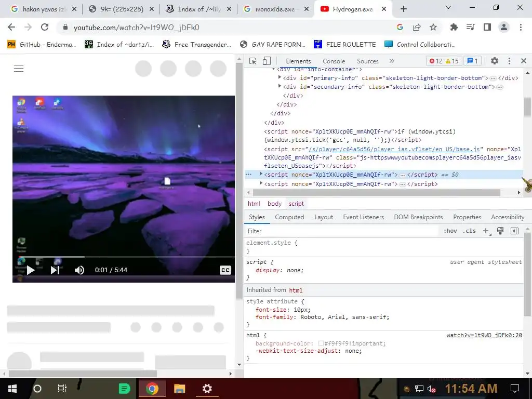The image size is (532, 399).
Task: Open the base.js script source link
Action: tap(394, 149)
